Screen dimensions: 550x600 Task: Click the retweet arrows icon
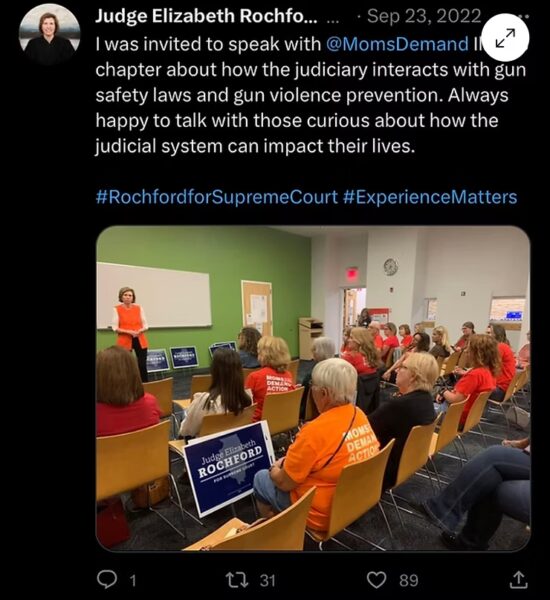[237, 580]
